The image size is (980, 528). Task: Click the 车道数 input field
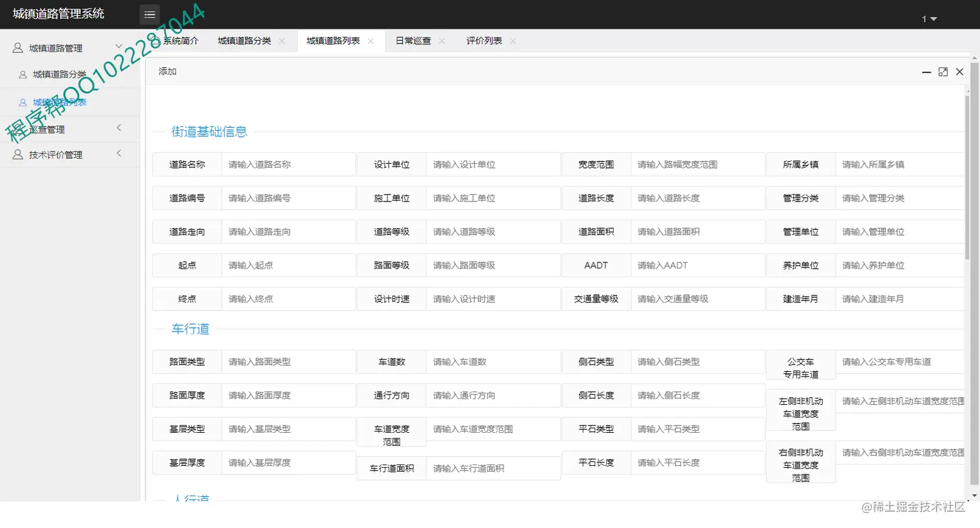coord(493,362)
